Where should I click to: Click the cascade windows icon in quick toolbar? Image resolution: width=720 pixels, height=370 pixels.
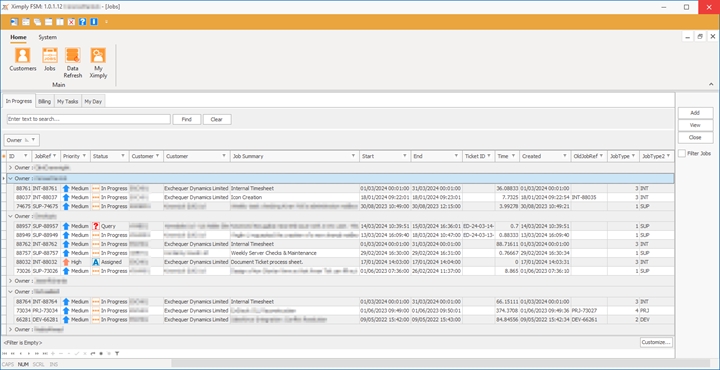[37, 22]
